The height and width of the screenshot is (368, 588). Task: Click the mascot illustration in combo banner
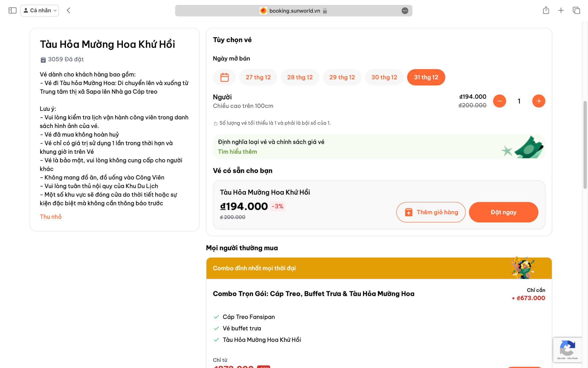[523, 268]
